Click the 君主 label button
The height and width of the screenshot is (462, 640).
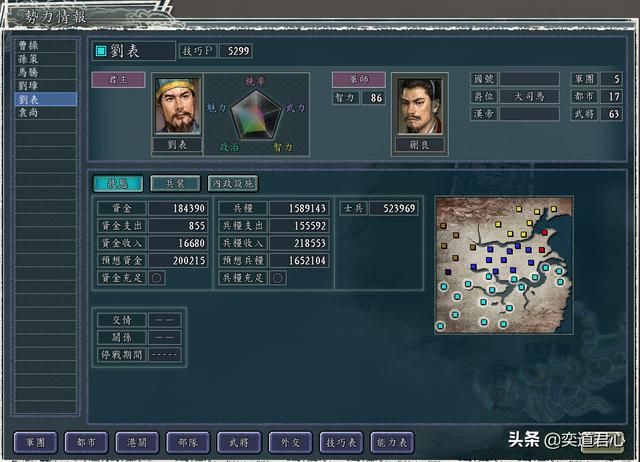coord(118,80)
